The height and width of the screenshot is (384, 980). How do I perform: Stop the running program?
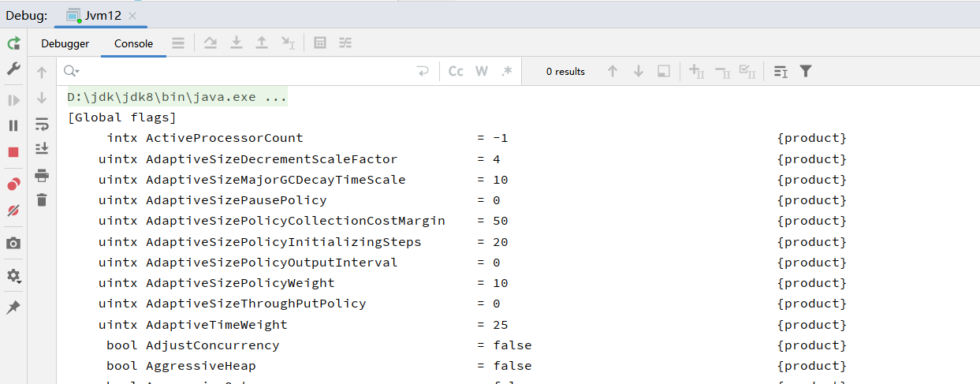(x=13, y=152)
